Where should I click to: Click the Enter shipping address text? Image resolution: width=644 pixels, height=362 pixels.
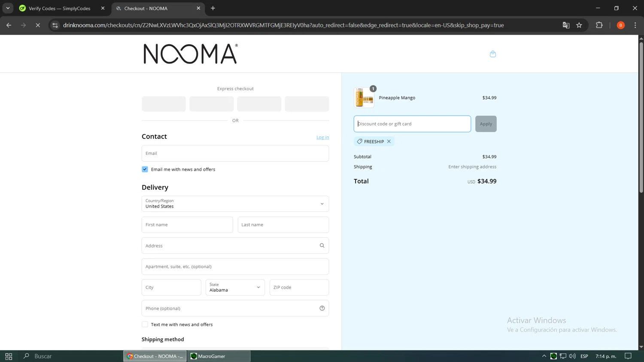(x=472, y=167)
